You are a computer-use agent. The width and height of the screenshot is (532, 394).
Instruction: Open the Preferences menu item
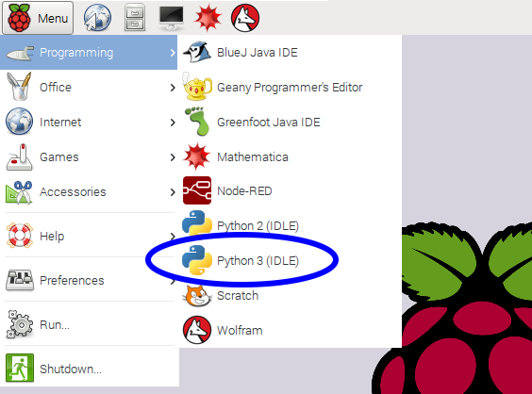[x=90, y=280]
